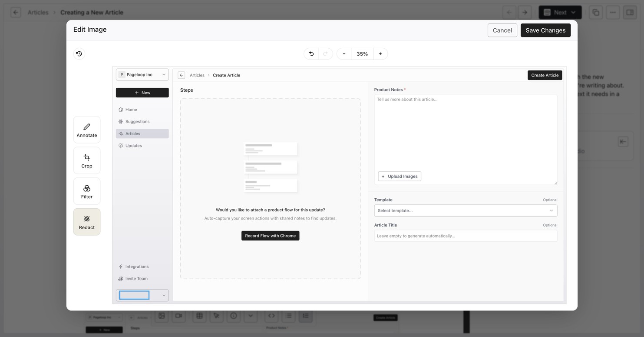Image resolution: width=644 pixels, height=337 pixels.
Task: Click Suggestions in the image's sidebar
Action: pyautogui.click(x=142, y=122)
